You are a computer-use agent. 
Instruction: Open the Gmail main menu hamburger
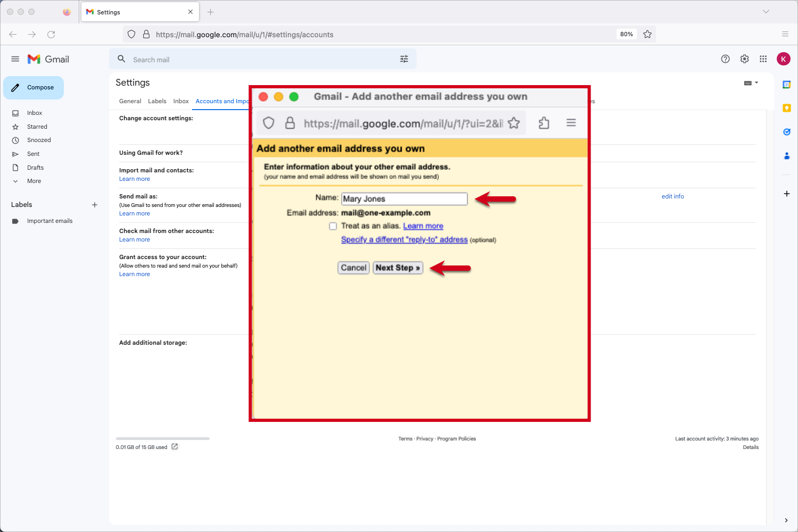click(x=15, y=59)
